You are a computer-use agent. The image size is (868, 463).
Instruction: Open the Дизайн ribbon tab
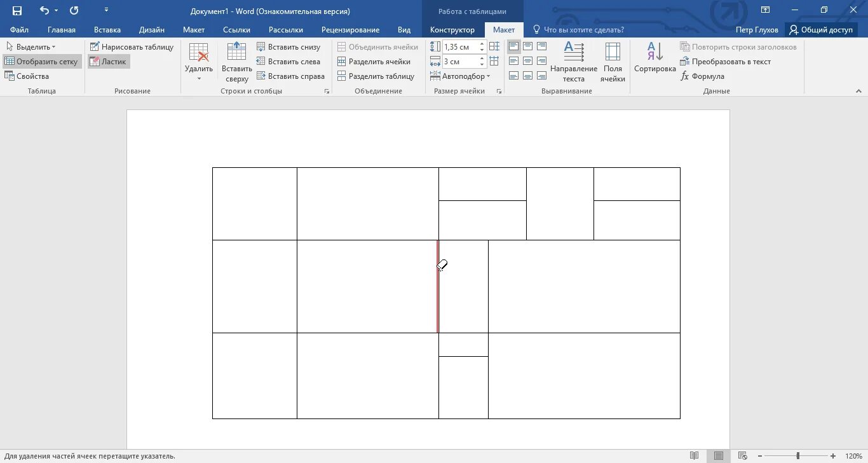(x=151, y=30)
